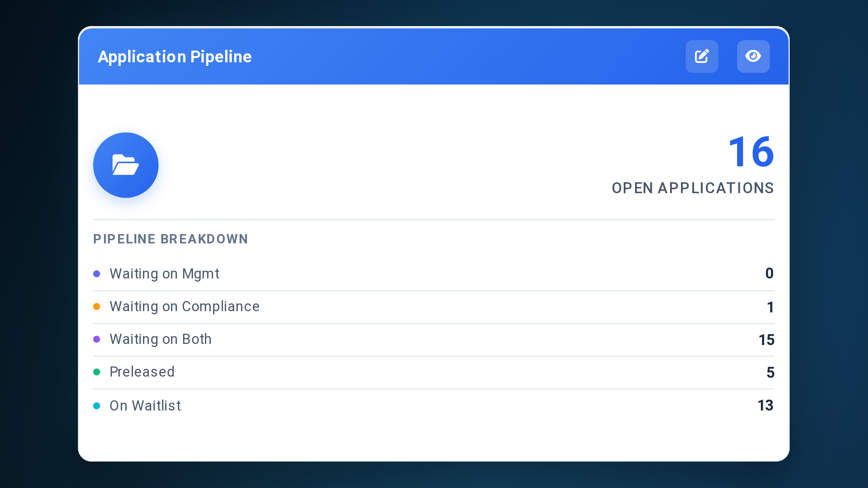Select the Preleased row
This screenshot has height=488, width=868.
[x=434, y=372]
